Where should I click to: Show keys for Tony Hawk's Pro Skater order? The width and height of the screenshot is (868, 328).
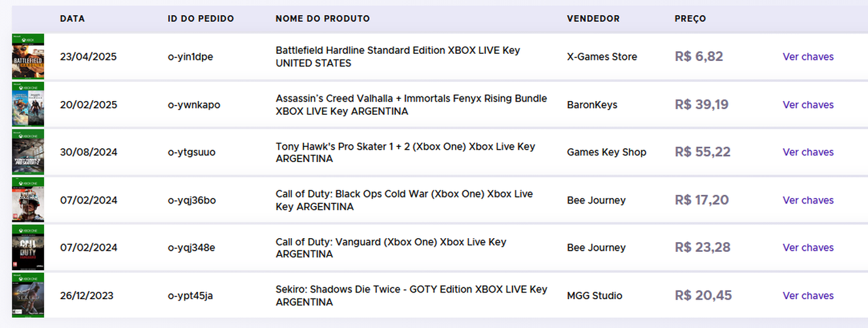pyautogui.click(x=808, y=152)
